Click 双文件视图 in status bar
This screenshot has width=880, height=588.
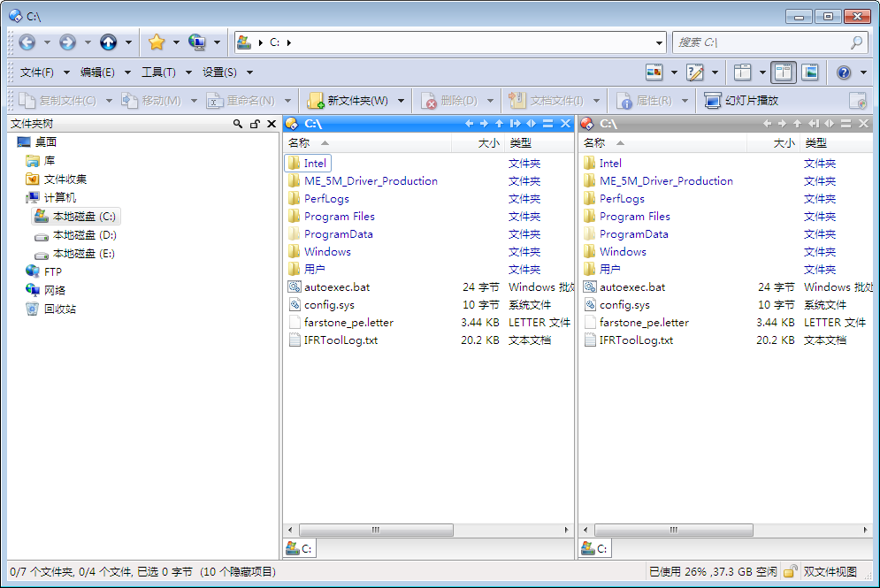click(x=830, y=572)
